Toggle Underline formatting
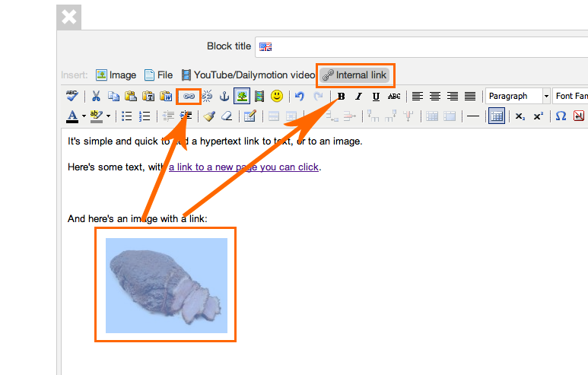 (376, 97)
